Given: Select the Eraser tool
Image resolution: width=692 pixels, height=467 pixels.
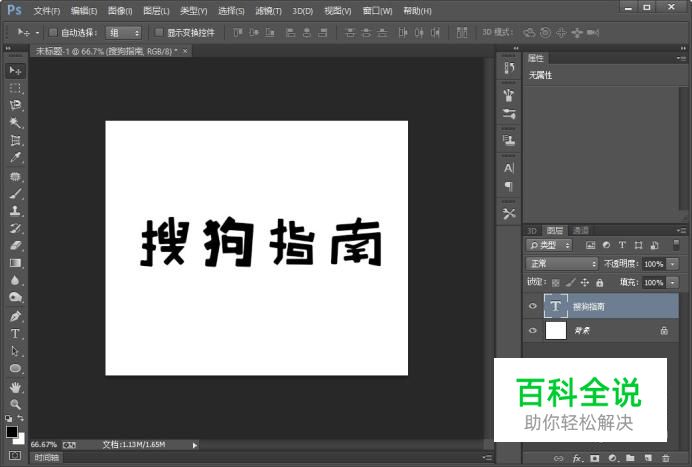Looking at the screenshot, I should tap(15, 245).
